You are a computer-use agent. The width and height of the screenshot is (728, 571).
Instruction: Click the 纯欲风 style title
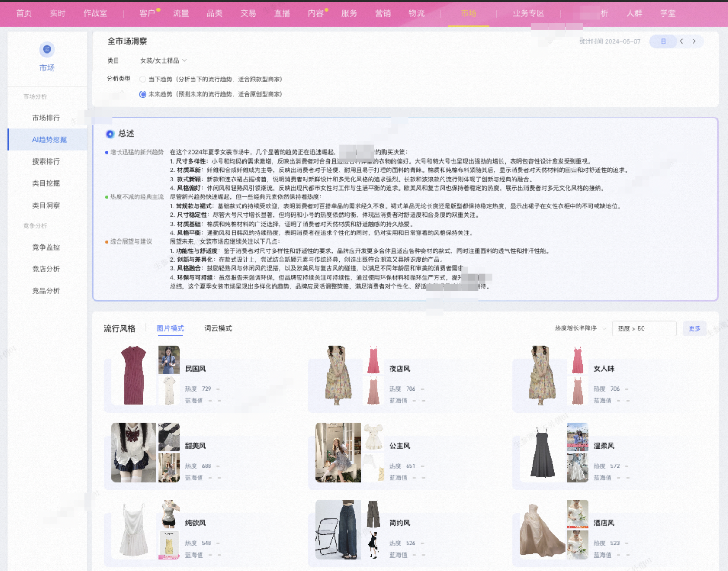(195, 523)
